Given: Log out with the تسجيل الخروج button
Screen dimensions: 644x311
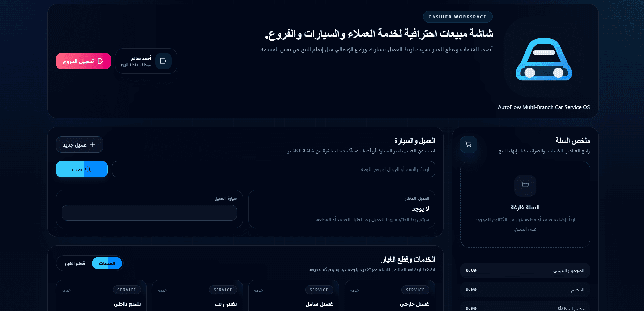Looking at the screenshot, I should (x=83, y=61).
